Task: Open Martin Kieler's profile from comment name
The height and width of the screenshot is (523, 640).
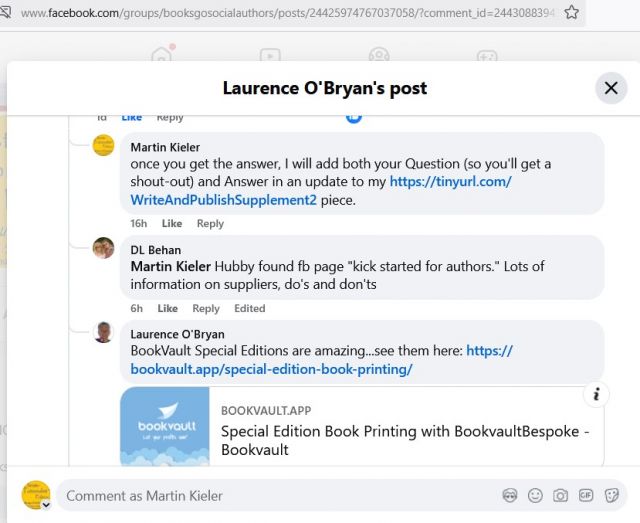Action: point(165,147)
